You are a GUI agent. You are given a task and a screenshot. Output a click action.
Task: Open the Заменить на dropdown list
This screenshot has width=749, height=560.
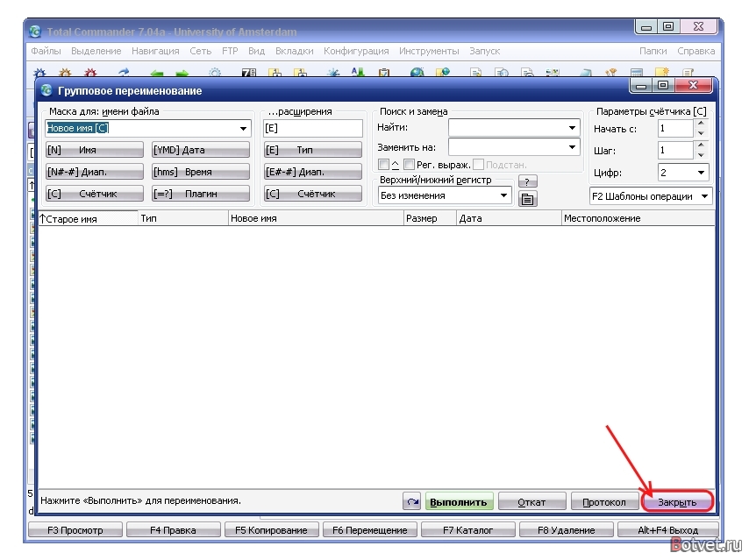click(x=572, y=147)
